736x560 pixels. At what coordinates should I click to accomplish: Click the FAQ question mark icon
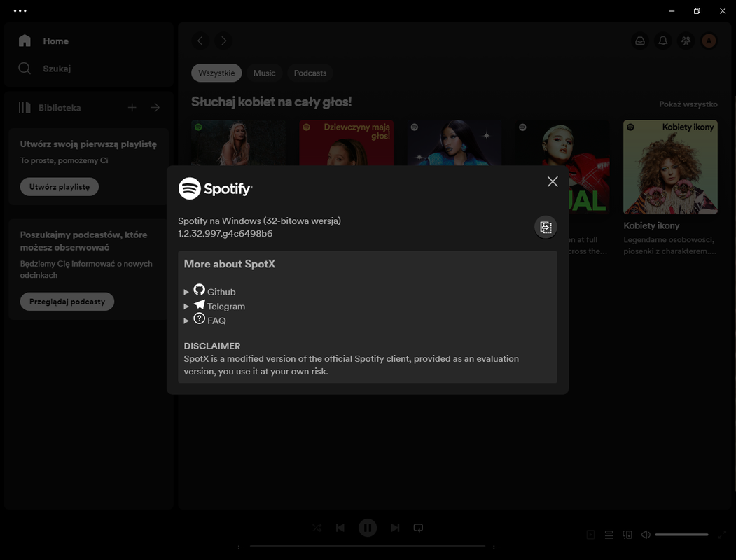point(199,319)
